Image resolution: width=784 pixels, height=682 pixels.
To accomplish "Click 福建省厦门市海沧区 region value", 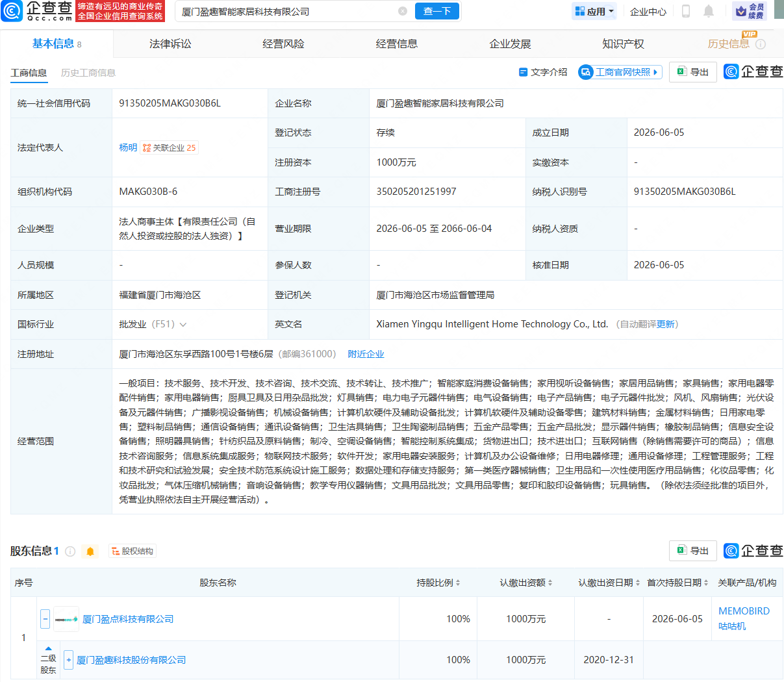I will (160, 295).
